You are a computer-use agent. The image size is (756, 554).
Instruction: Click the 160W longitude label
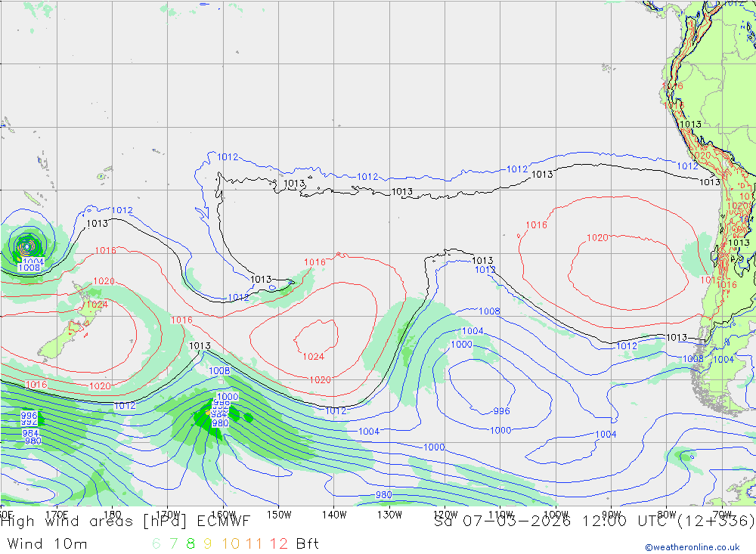(223, 515)
